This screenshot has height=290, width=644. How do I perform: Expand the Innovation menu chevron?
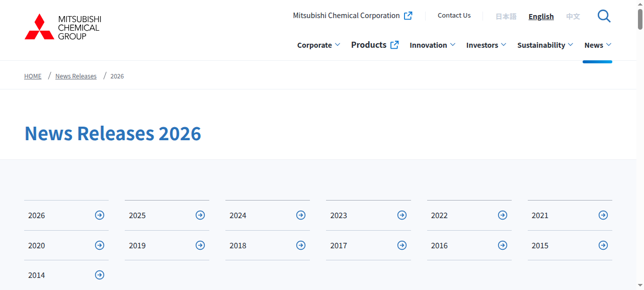coord(453,45)
